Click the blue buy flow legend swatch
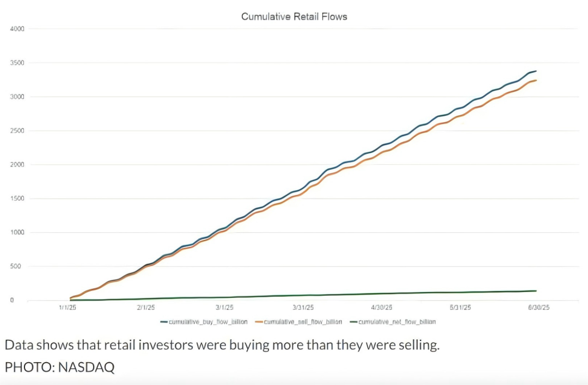The image size is (588, 385). pyautogui.click(x=164, y=322)
